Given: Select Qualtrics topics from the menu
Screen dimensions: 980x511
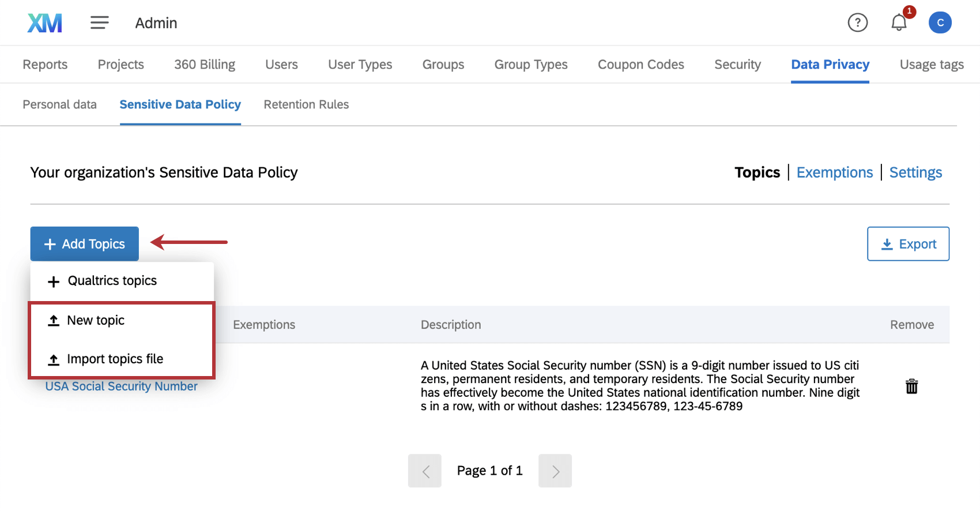Looking at the screenshot, I should click(x=112, y=281).
